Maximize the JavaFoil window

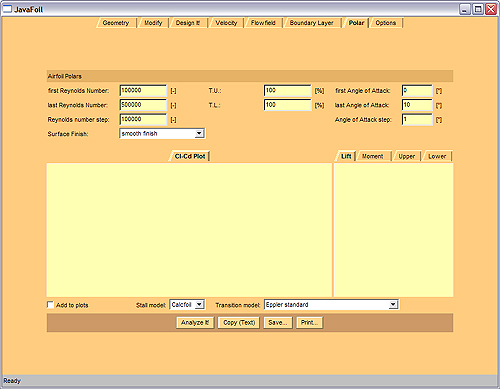coord(478,9)
